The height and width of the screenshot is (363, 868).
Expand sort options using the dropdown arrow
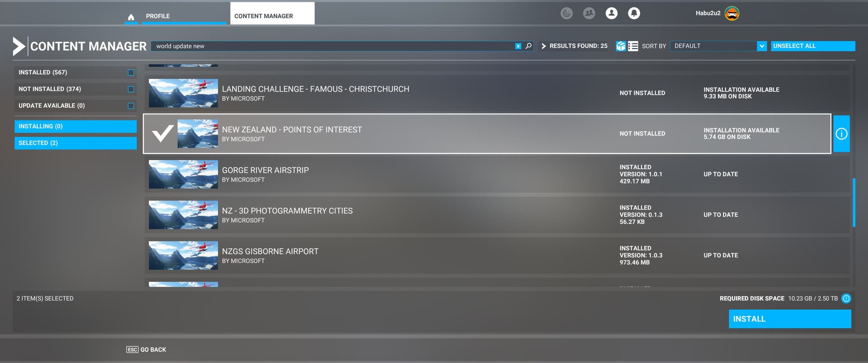tap(762, 46)
